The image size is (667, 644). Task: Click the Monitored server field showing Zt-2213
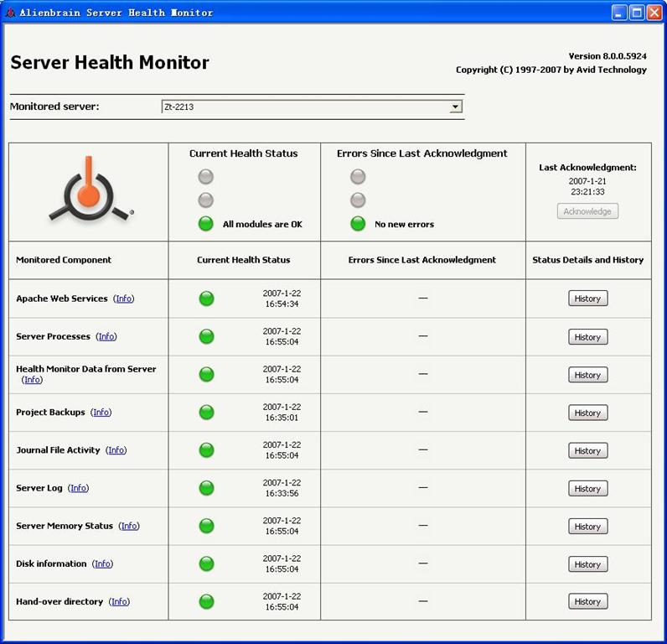point(312,106)
